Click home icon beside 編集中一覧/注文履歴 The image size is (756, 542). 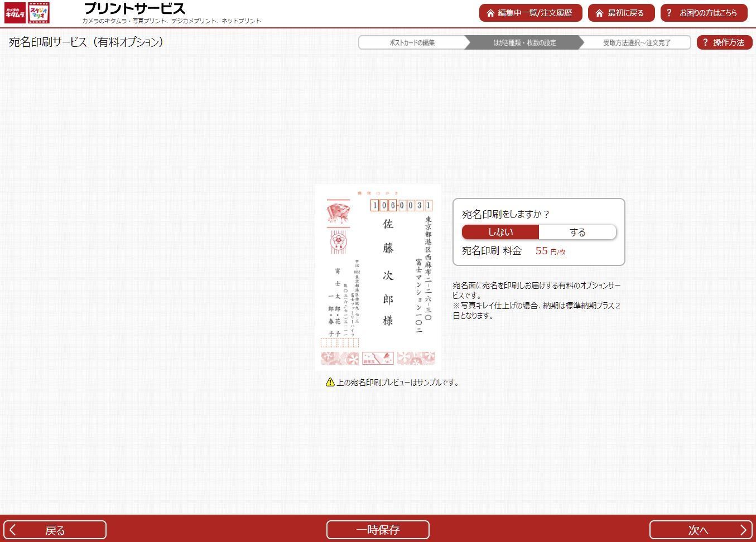pos(490,13)
